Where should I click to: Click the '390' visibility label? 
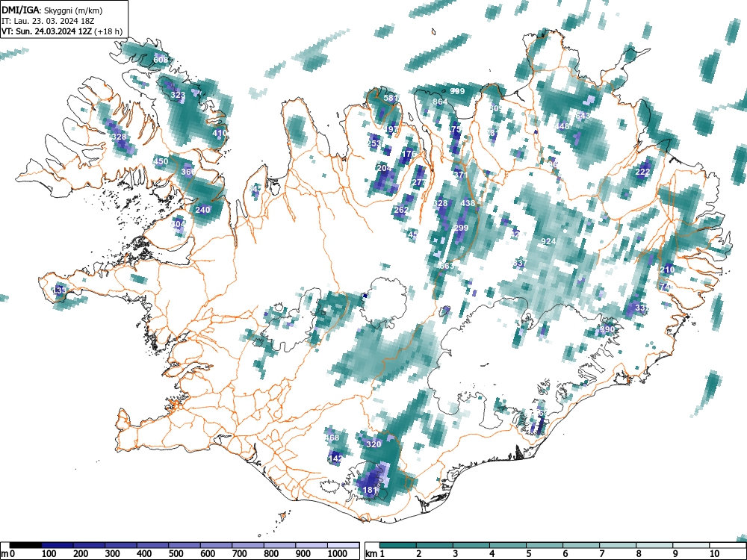[x=607, y=329]
